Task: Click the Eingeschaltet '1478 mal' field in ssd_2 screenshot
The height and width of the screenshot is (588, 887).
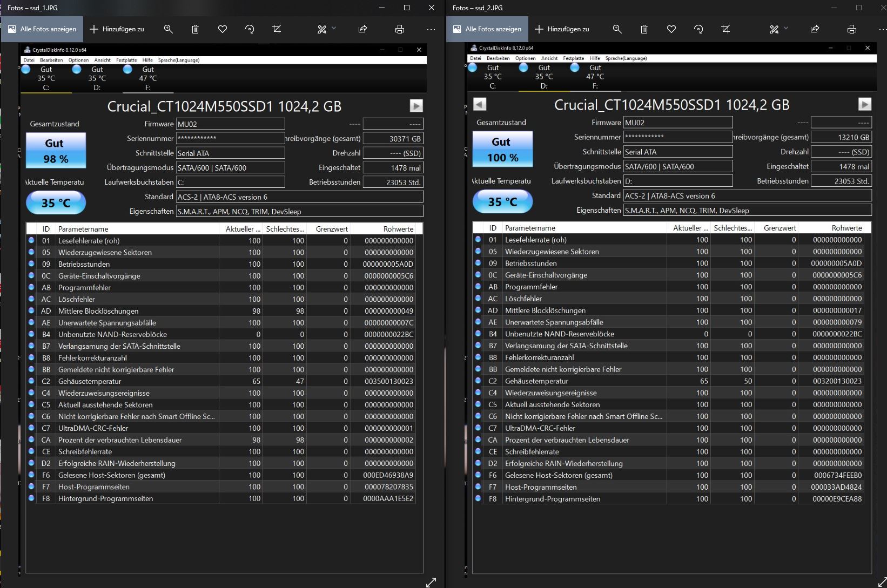Action: [842, 166]
